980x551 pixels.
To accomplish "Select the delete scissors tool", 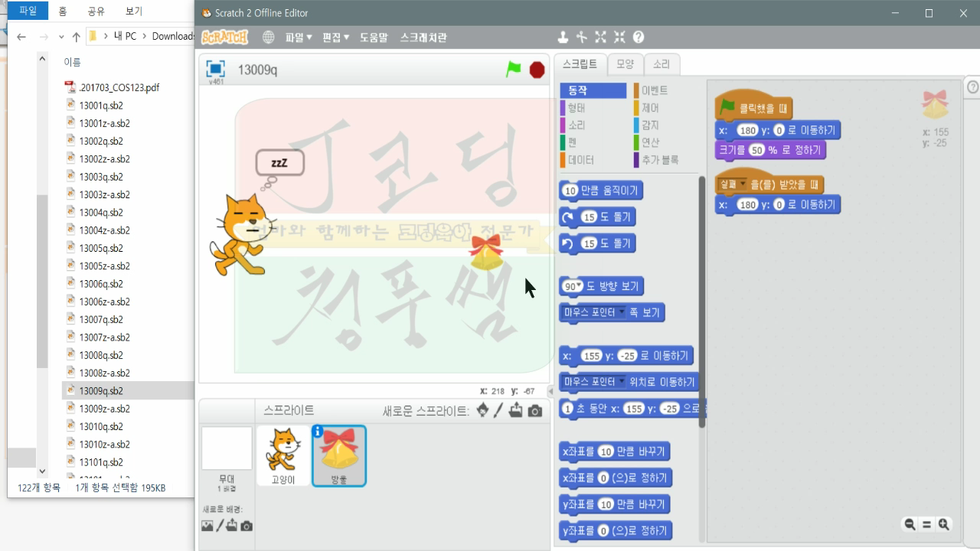I will tap(582, 37).
